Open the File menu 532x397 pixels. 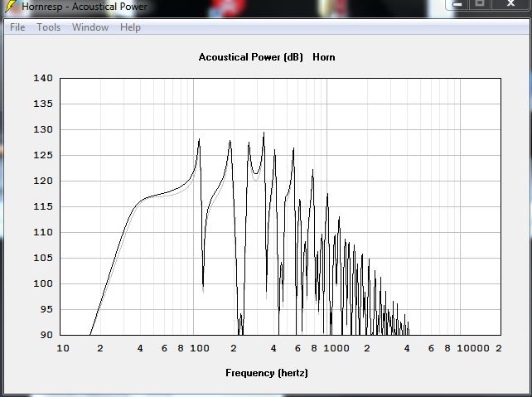17,27
